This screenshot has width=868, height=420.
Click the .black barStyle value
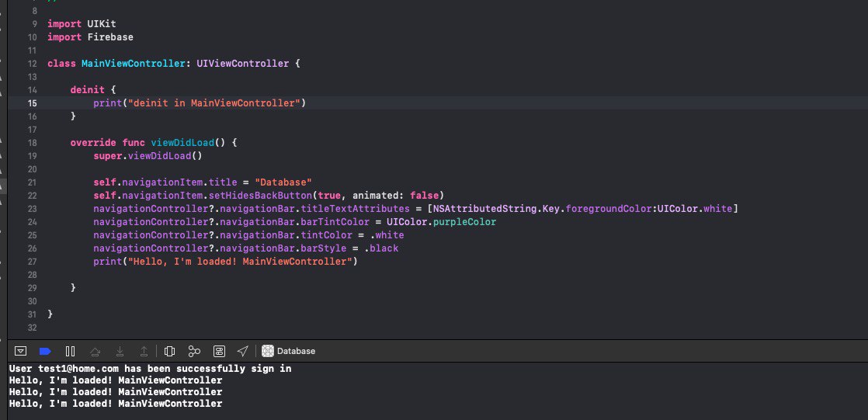[381, 248]
